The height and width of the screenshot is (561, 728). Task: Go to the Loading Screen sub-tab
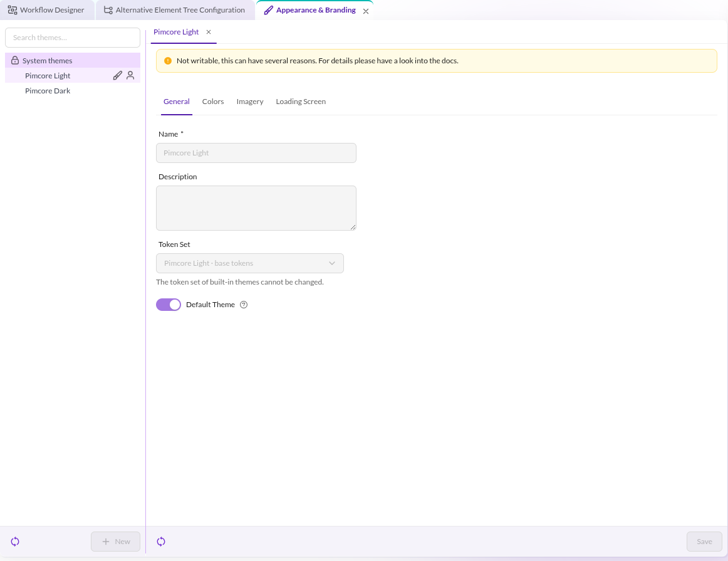pos(301,102)
